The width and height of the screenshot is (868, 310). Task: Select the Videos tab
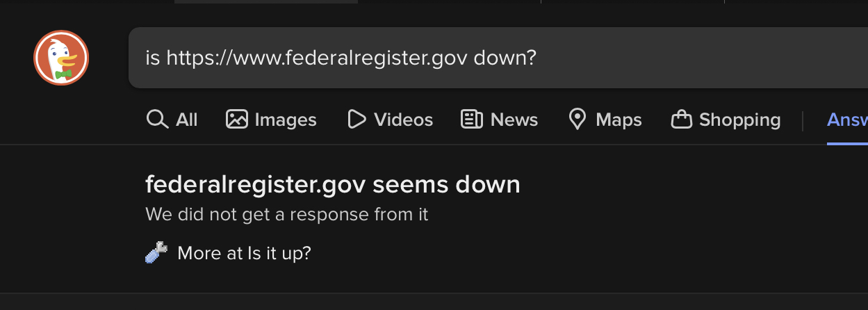403,120
